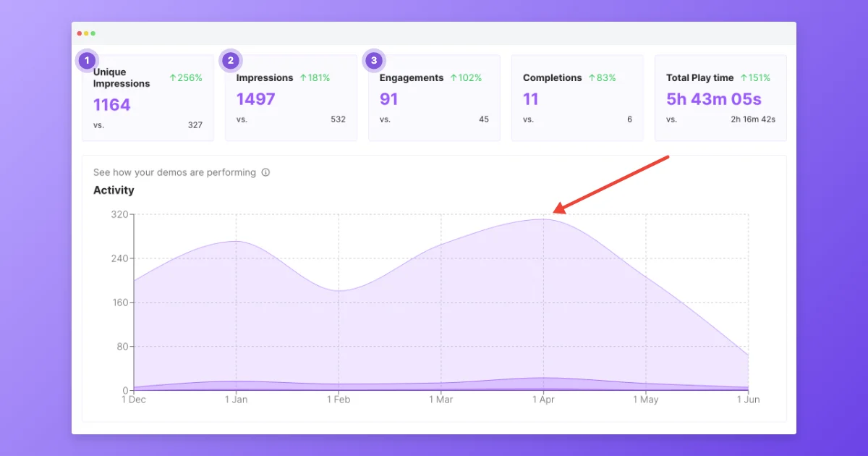Click 'See how your demos are performing' text
The image size is (868, 456).
174,172
